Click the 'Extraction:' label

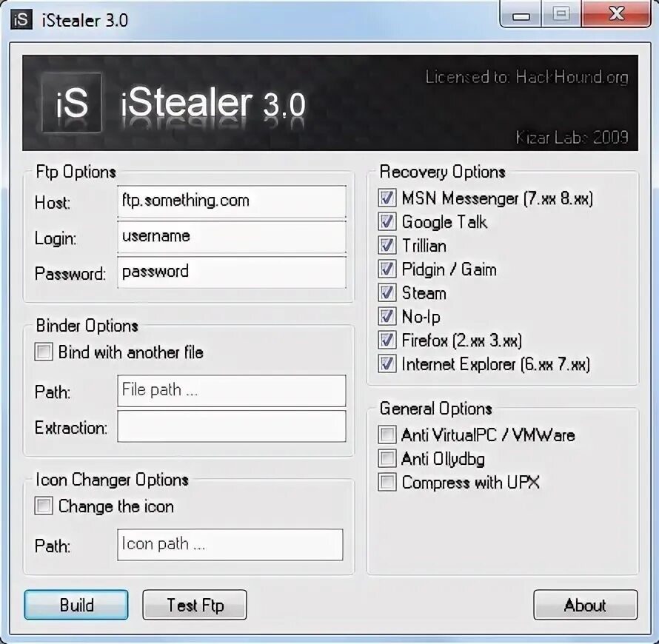click(x=71, y=428)
